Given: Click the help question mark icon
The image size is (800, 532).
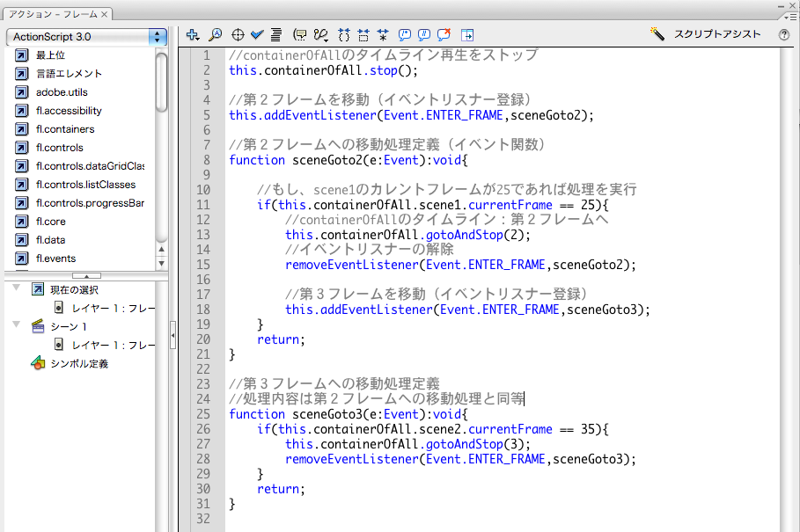Looking at the screenshot, I should 784,34.
